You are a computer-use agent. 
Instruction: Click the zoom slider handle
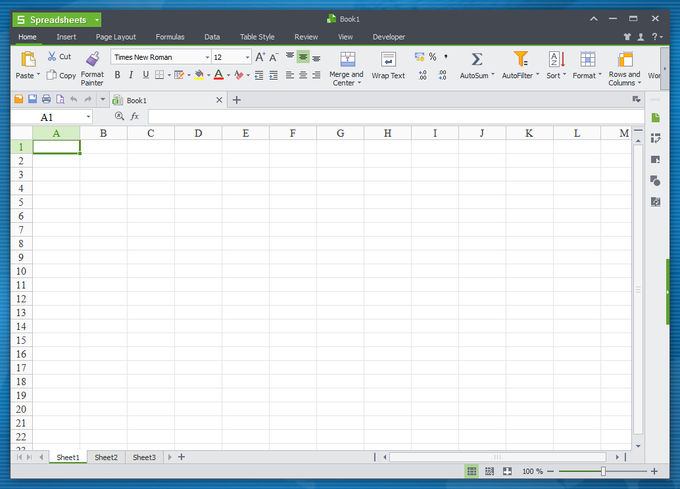pyautogui.click(x=603, y=471)
